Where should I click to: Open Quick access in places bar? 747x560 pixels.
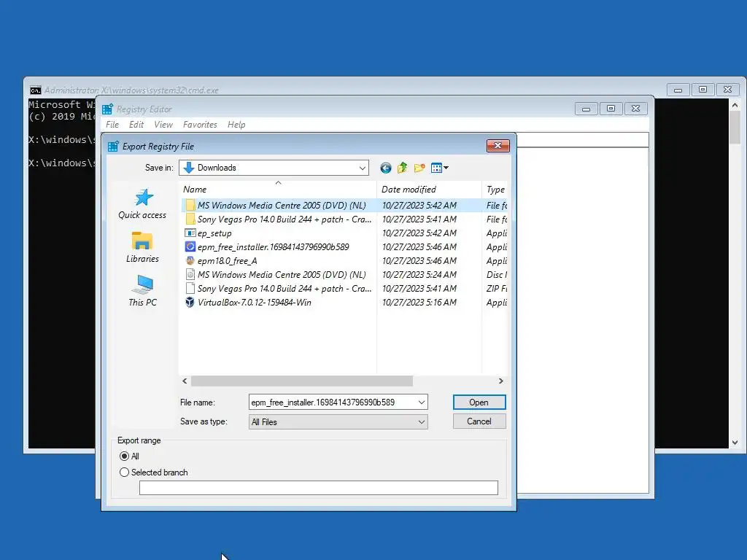pos(142,204)
